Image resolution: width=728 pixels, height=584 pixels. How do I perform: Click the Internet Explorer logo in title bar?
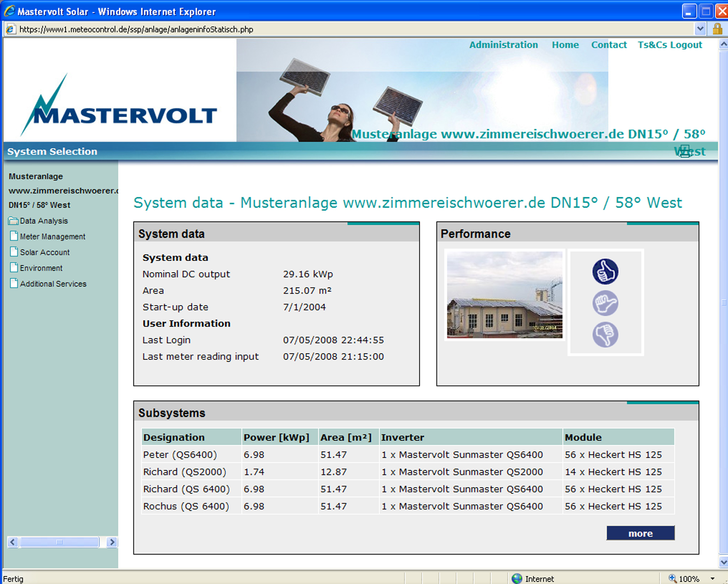coord(9,11)
